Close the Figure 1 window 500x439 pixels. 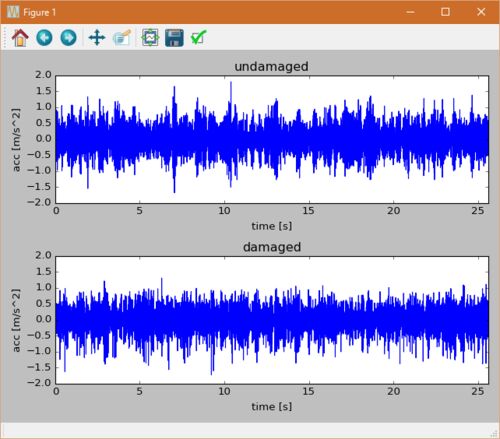tap(481, 12)
